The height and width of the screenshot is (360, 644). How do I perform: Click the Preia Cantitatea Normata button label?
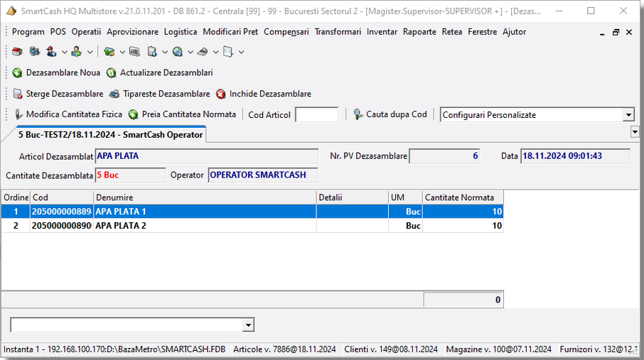click(189, 114)
